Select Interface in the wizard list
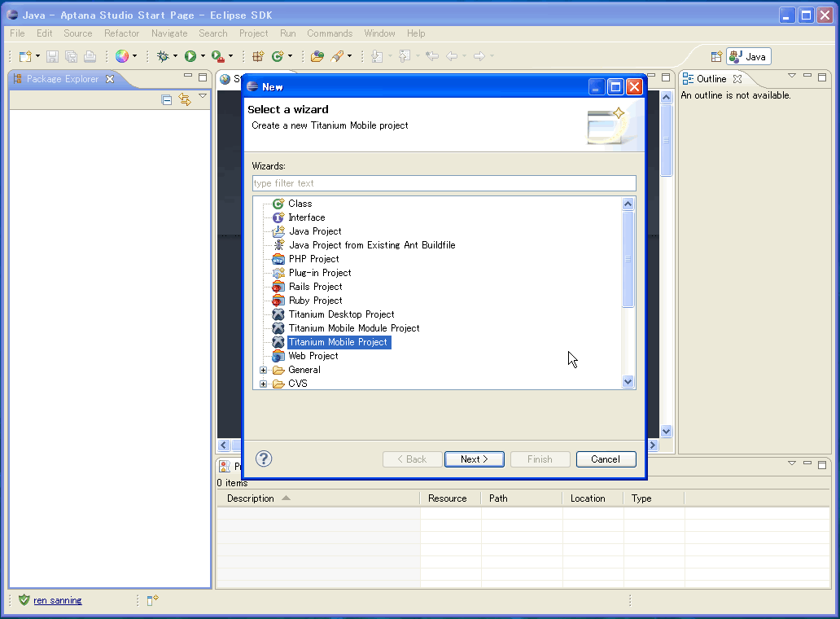840x619 pixels. pyautogui.click(x=306, y=217)
